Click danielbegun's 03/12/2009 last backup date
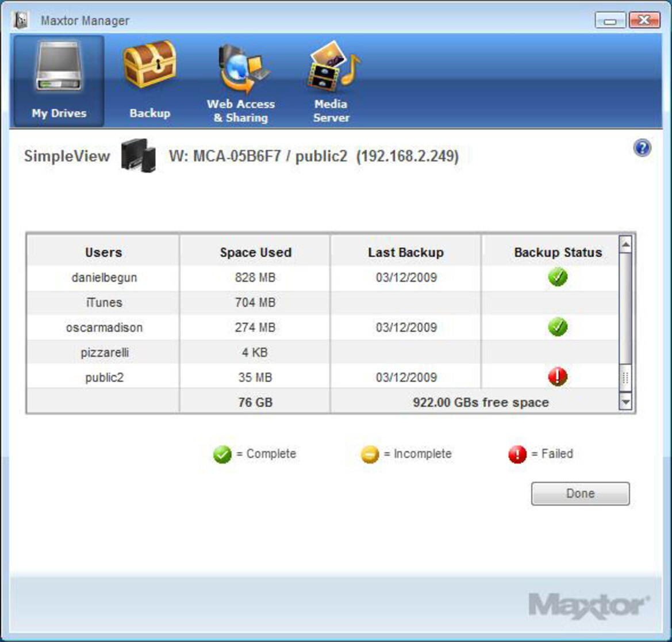The width and height of the screenshot is (672, 642). point(406,277)
